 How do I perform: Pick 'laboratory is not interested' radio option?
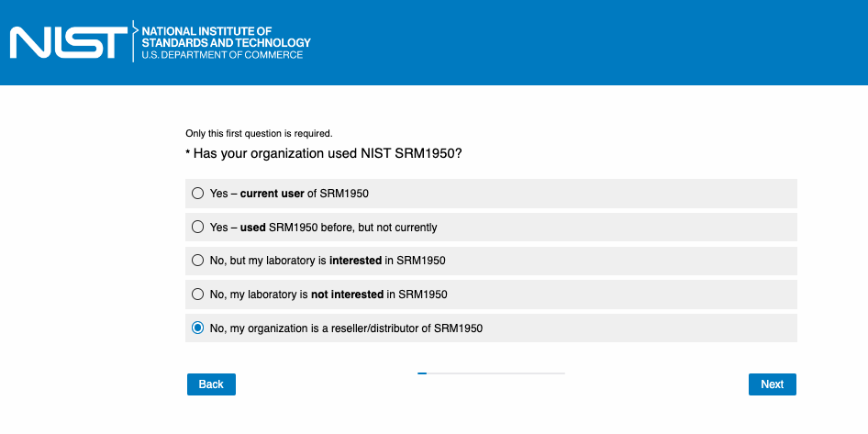(197, 295)
